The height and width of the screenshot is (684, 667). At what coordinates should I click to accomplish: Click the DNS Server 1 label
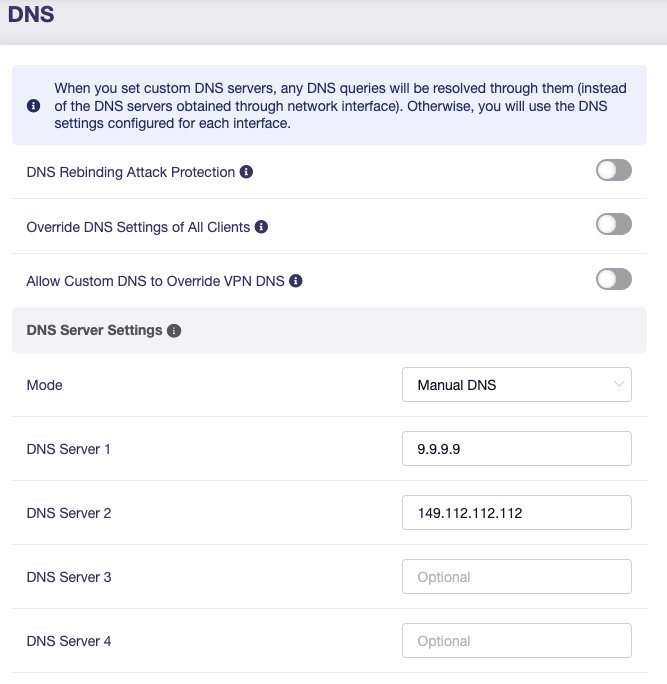[x=68, y=449]
